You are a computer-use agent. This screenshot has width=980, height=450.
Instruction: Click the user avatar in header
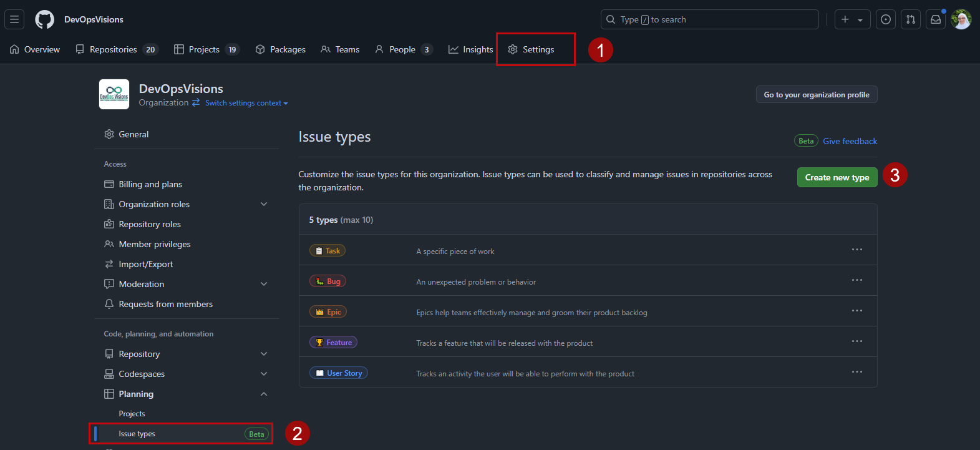961,19
